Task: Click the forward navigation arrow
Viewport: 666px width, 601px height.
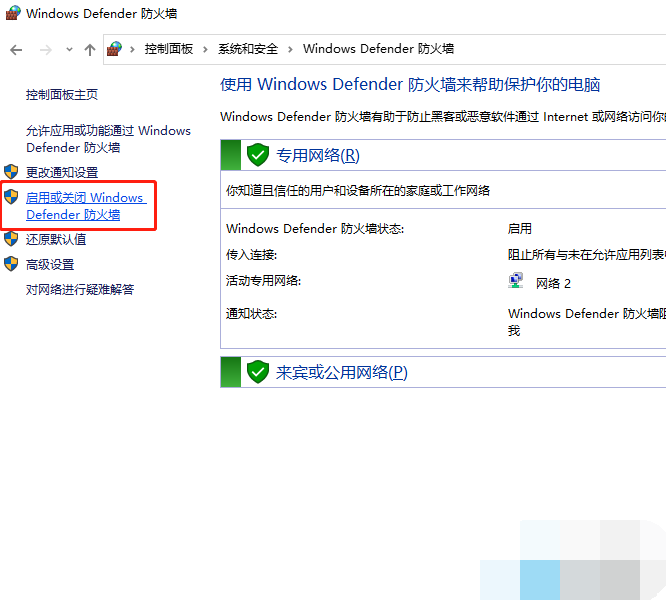Action: [45, 49]
